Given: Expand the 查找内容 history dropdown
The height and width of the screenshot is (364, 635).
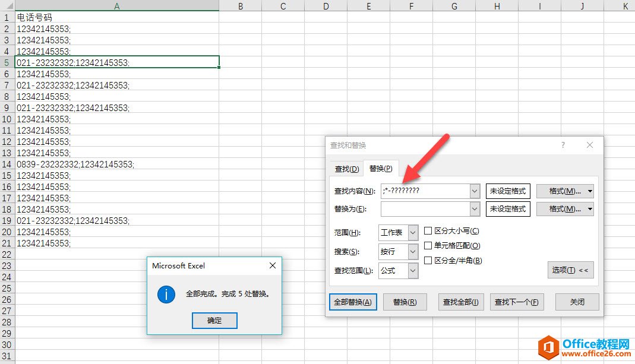Looking at the screenshot, I should 473,191.
